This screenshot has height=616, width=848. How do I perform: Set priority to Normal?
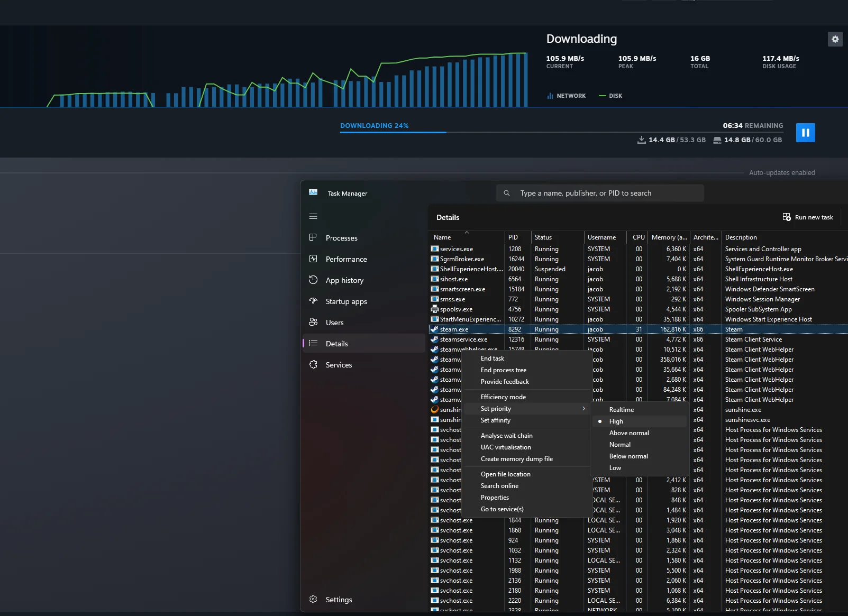tap(639, 445)
